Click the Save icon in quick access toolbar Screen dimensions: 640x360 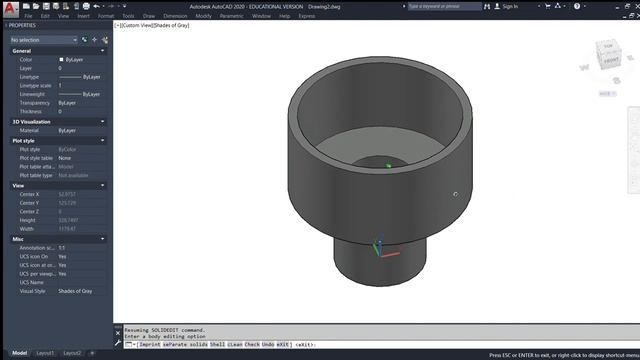pyautogui.click(x=46, y=6)
